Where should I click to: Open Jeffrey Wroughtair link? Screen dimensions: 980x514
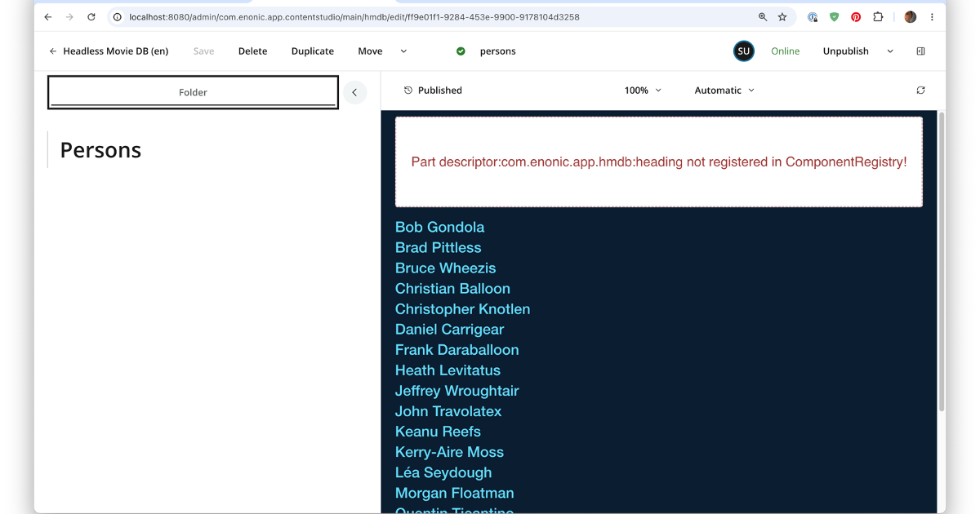[x=457, y=391]
